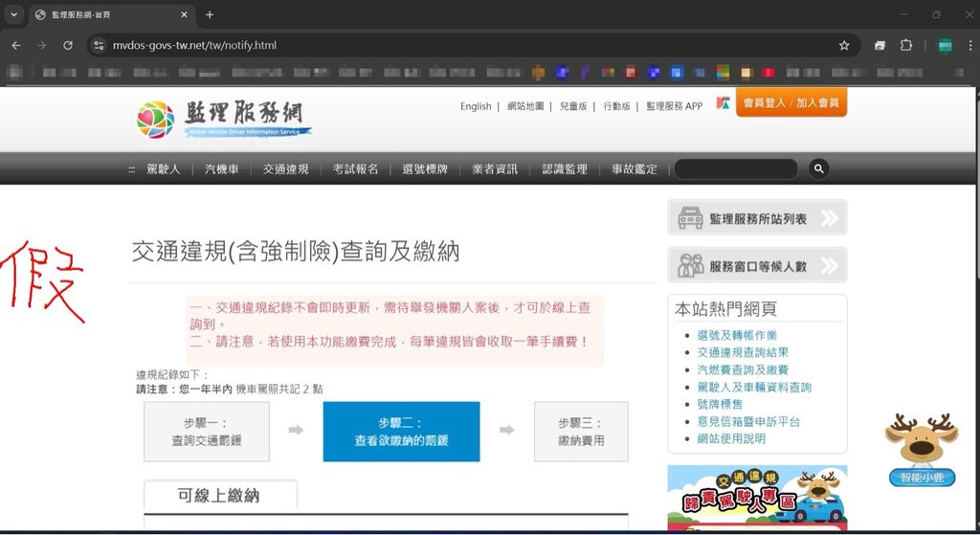
Task: Open the 交通違規 navigation menu
Action: coord(285,169)
